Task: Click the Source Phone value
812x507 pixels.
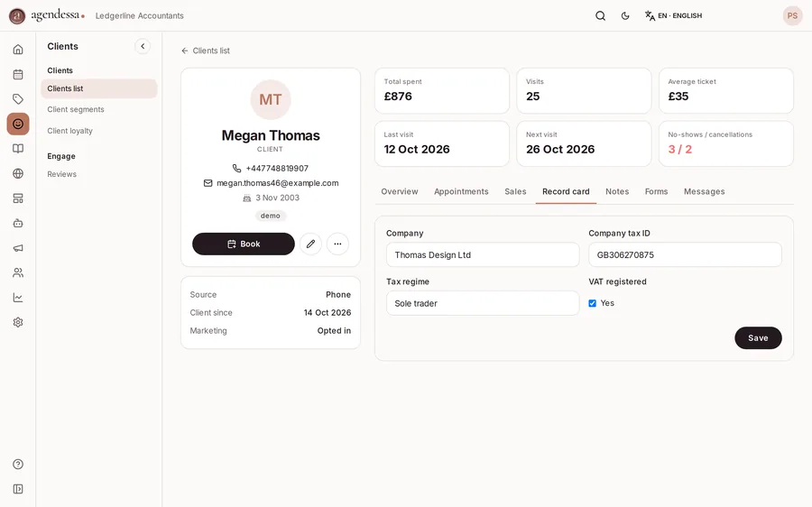Action: click(338, 295)
